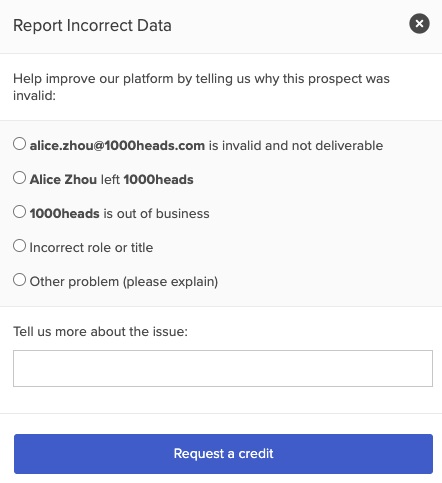Click the word 'left' in the second option
The height and width of the screenshot is (483, 442).
[x=110, y=180]
